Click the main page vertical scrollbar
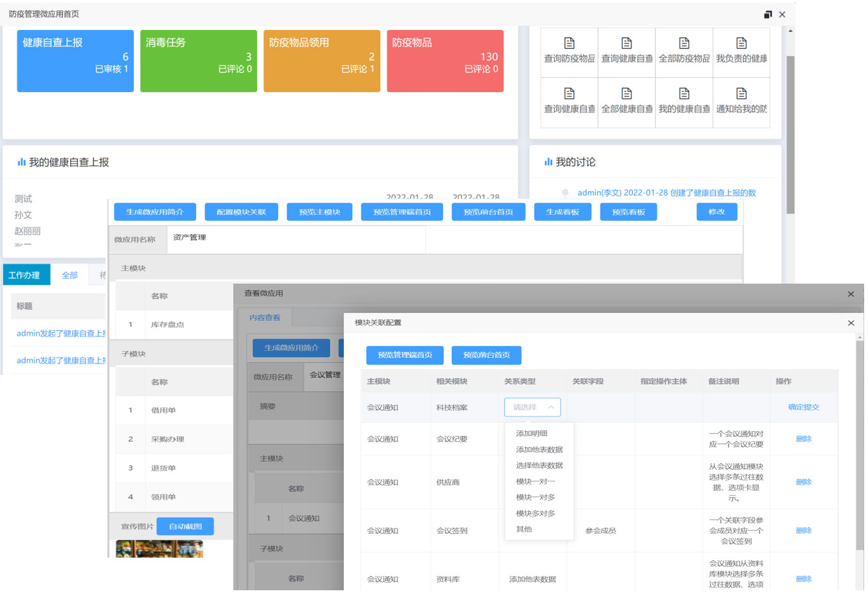868x596 pixels. click(790, 134)
